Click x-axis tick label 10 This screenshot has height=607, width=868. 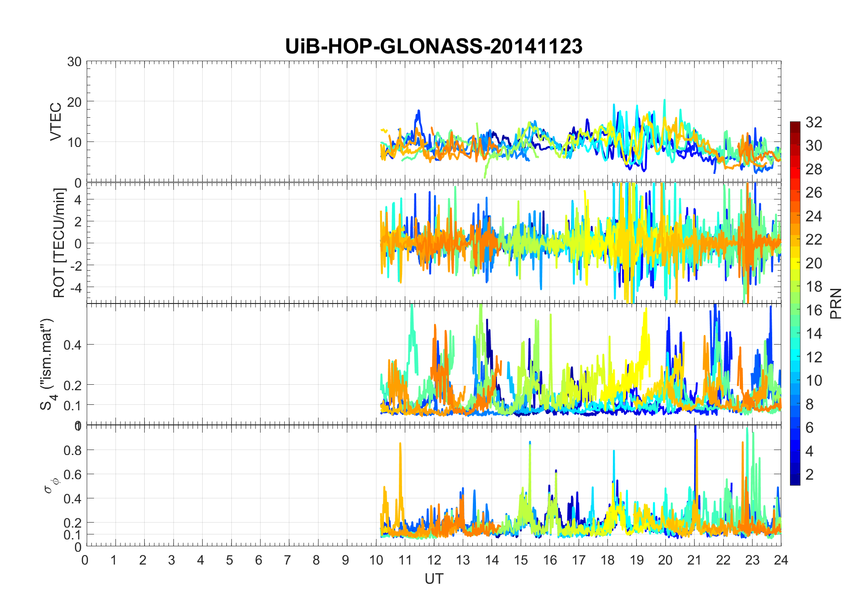click(x=376, y=560)
